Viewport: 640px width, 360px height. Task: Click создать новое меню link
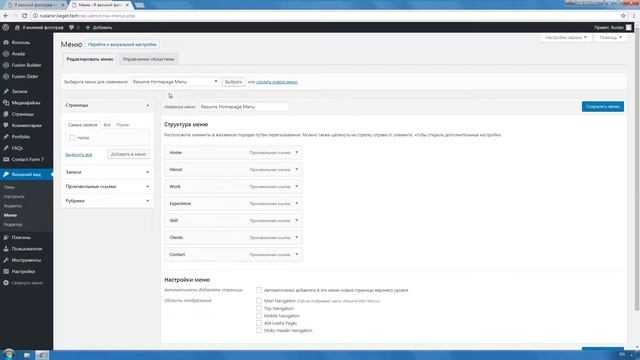pos(277,82)
